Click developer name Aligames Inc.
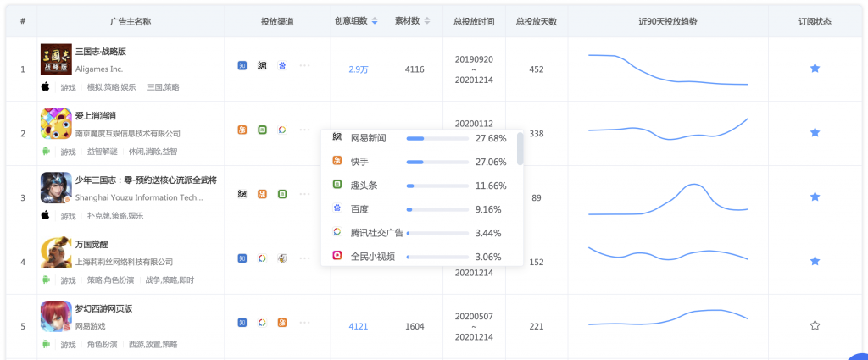The image size is (868, 360). pyautogui.click(x=99, y=69)
